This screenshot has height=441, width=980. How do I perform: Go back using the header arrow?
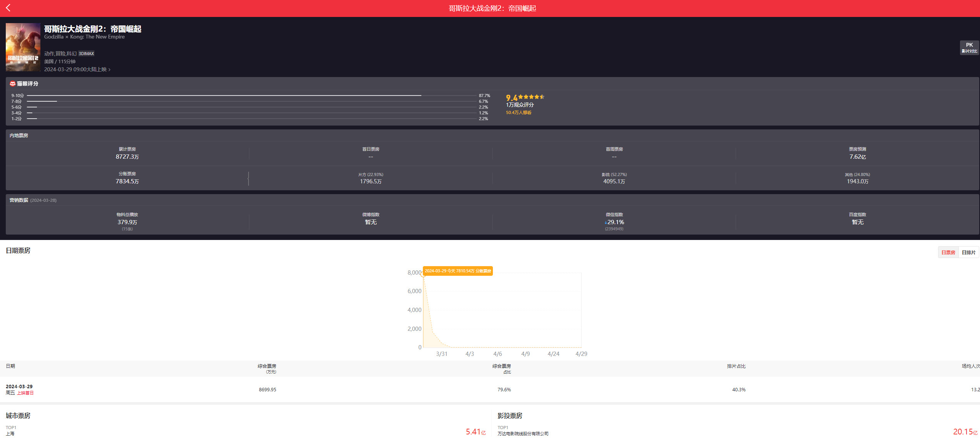[8, 8]
